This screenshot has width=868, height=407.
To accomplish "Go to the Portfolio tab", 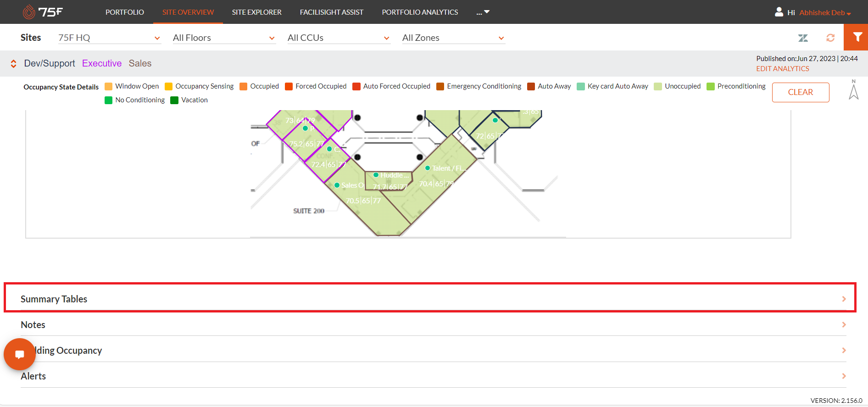I will point(125,12).
